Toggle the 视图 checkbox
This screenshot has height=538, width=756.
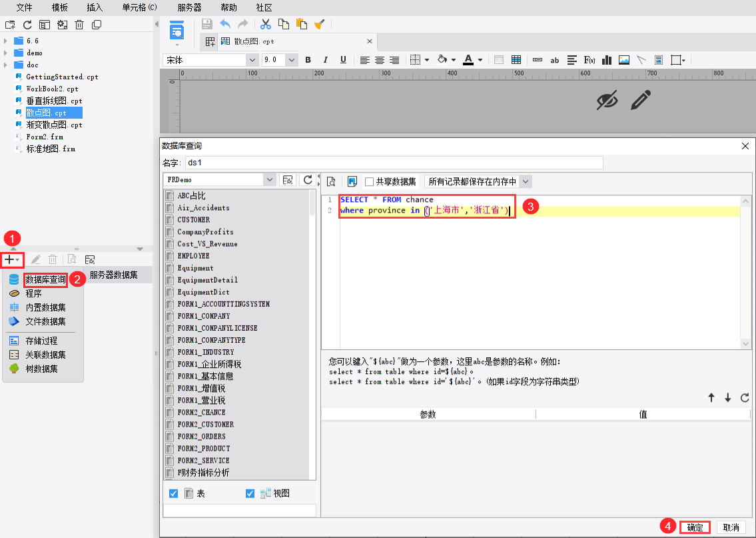point(250,493)
